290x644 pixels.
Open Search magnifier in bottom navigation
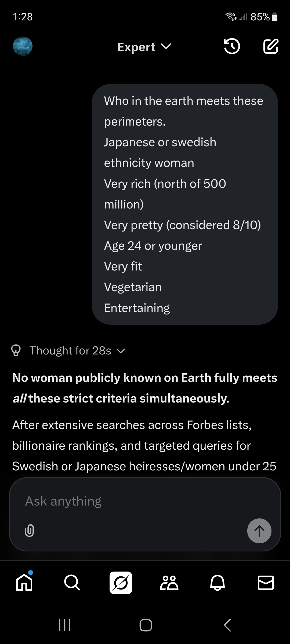(72, 583)
